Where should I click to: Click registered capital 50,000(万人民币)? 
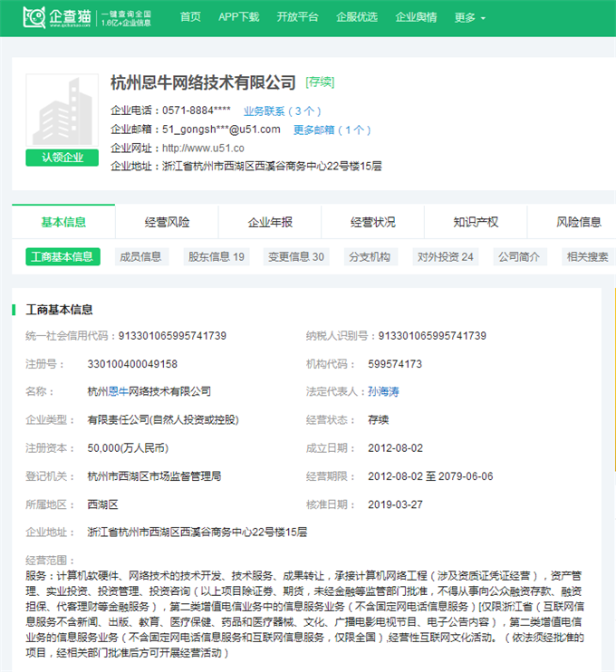pyautogui.click(x=128, y=448)
